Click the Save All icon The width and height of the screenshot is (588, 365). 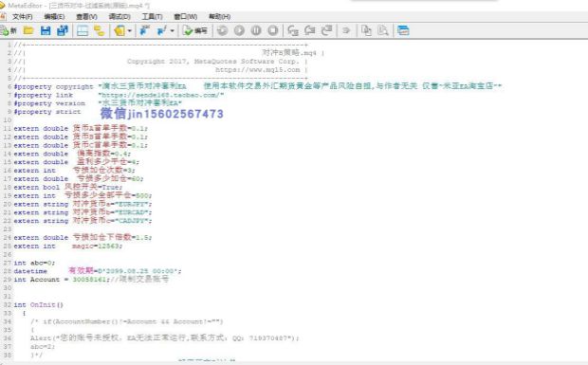coord(63,30)
